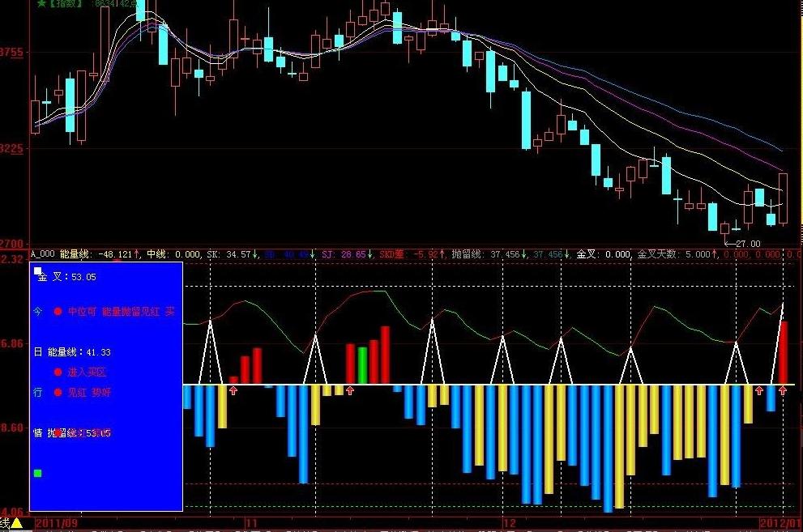Viewport: 803px width, 532px height.
Task: Click the red up-arrow under the green bar
Action: 350,391
